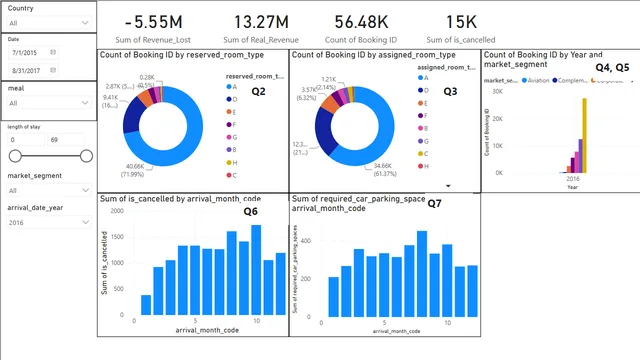640x360 pixels.
Task: Advance the market_segment legend with right arrow
Action: click(632, 81)
